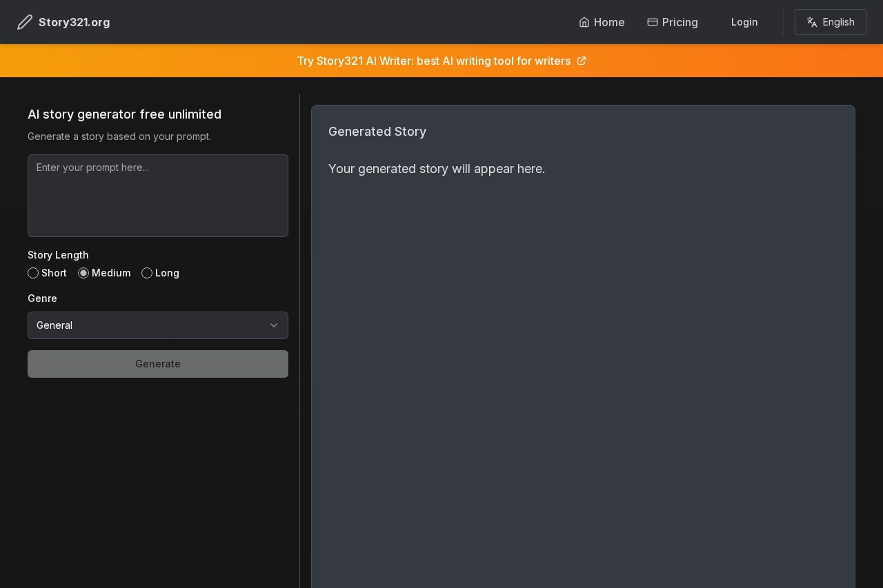The height and width of the screenshot is (588, 883).
Task: Click inside the story prompt text area
Action: [157, 195]
